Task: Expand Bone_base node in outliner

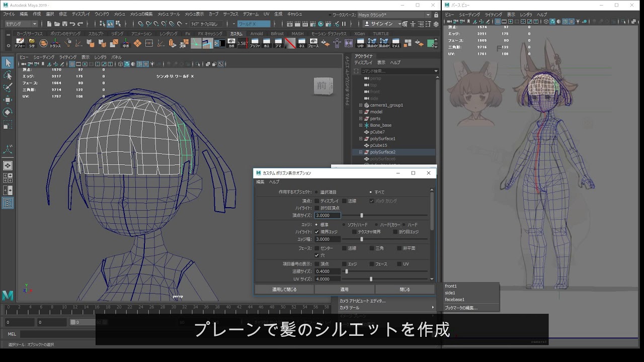Action: point(361,125)
